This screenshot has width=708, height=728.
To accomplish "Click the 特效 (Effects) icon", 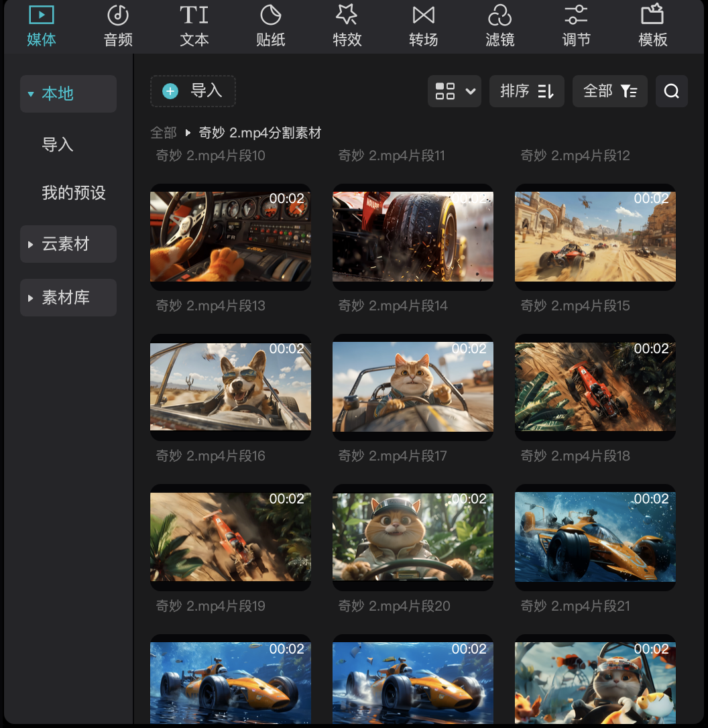I will [x=347, y=25].
